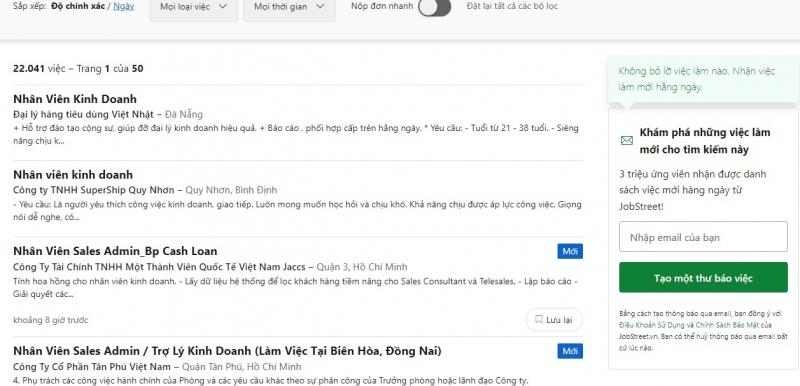The width and height of the screenshot is (800, 386).
Task: Open Đại lý hàng tiêu dùng Việt Nhật company
Action: coord(84,114)
